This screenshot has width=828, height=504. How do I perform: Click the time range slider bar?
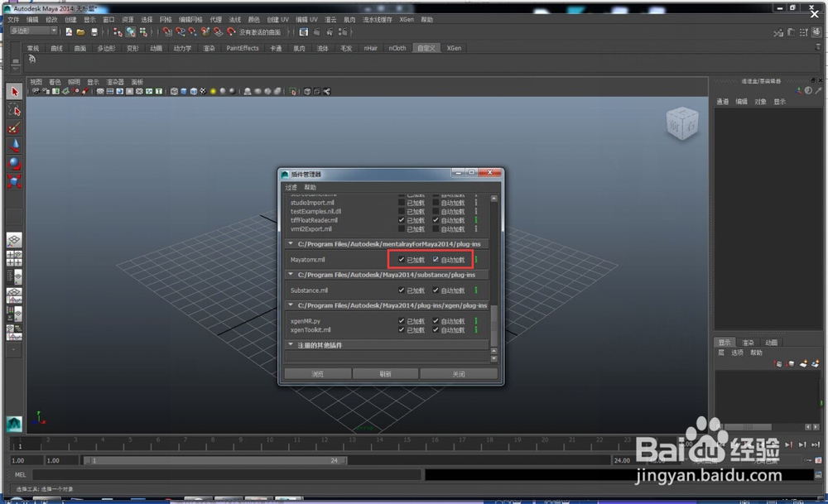click(x=215, y=461)
